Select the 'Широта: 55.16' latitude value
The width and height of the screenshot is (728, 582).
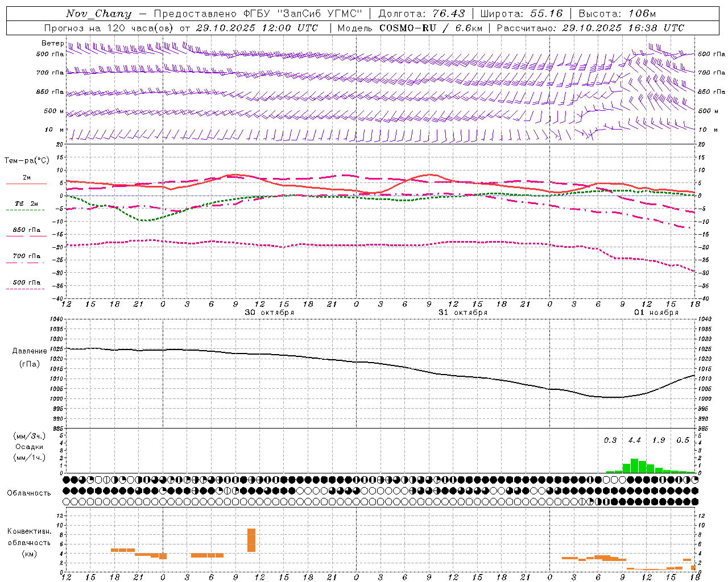[x=522, y=14]
